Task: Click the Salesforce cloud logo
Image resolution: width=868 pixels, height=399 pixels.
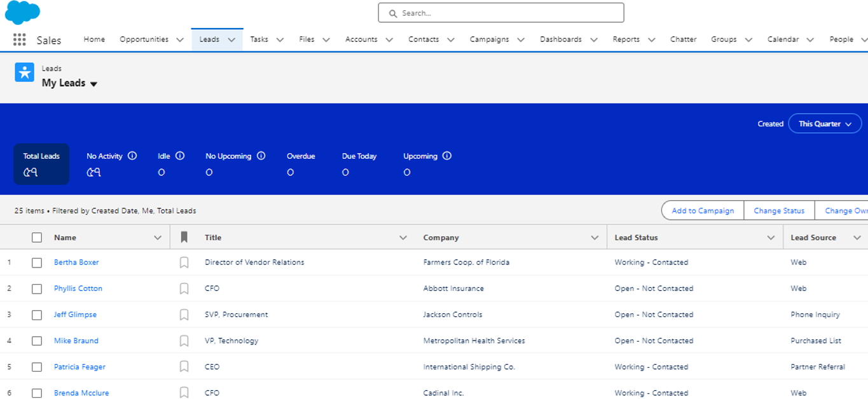Action: (22, 12)
